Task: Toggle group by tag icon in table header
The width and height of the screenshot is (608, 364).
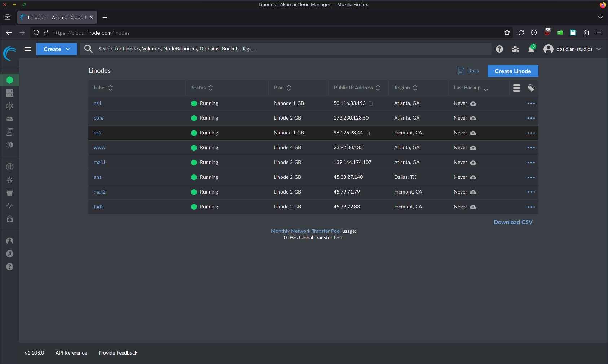Action: [531, 88]
